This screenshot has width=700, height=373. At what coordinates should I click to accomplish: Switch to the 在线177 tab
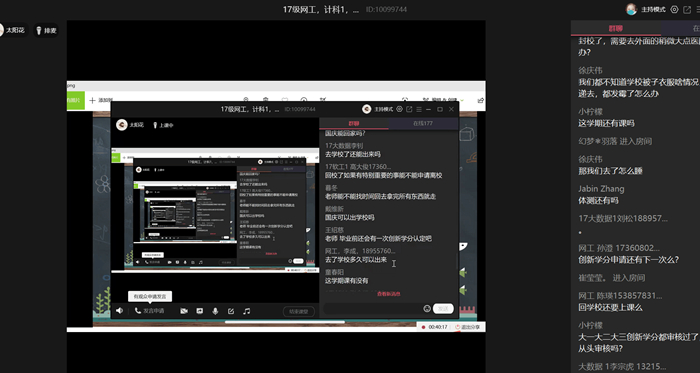[x=423, y=123]
